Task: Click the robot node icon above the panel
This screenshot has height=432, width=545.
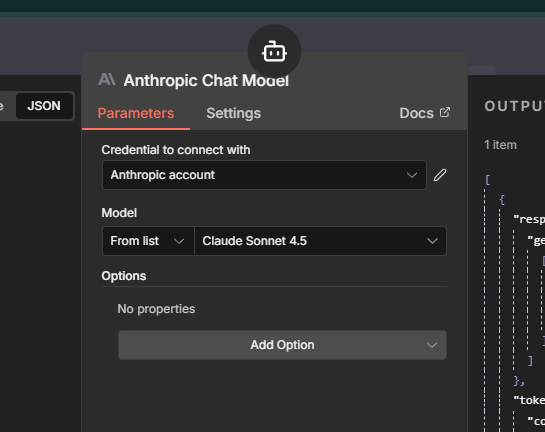Action: (274, 51)
